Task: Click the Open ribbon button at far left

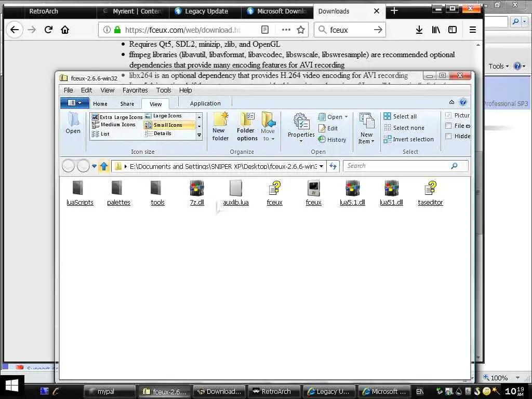Action: (x=73, y=123)
